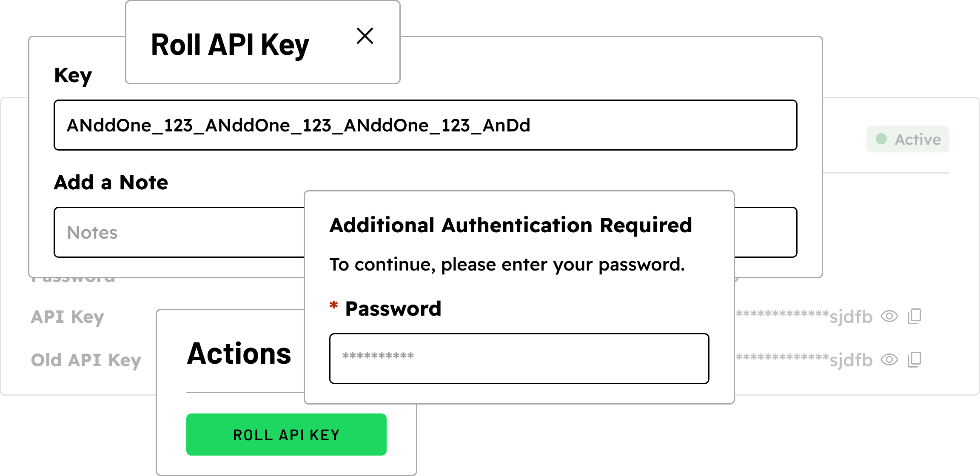The height and width of the screenshot is (476, 980).
Task: Focus the Notes text field
Action: (x=179, y=232)
